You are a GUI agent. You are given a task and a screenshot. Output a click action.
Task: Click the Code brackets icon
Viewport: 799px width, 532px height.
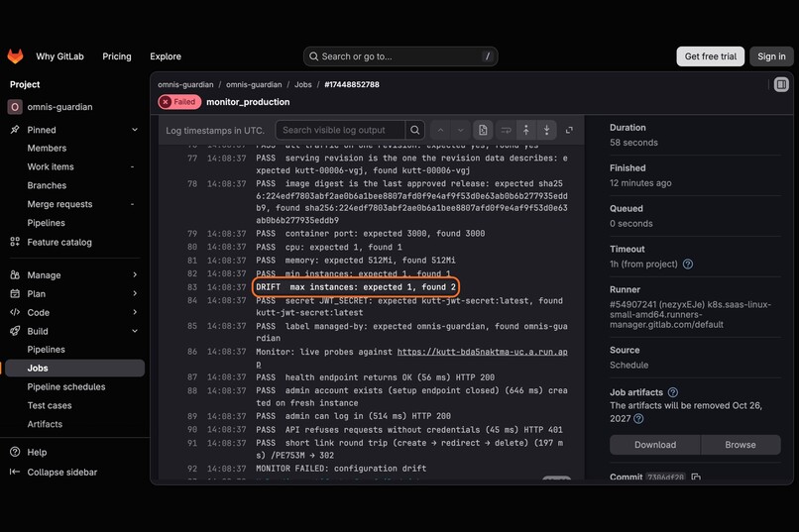[x=15, y=312]
